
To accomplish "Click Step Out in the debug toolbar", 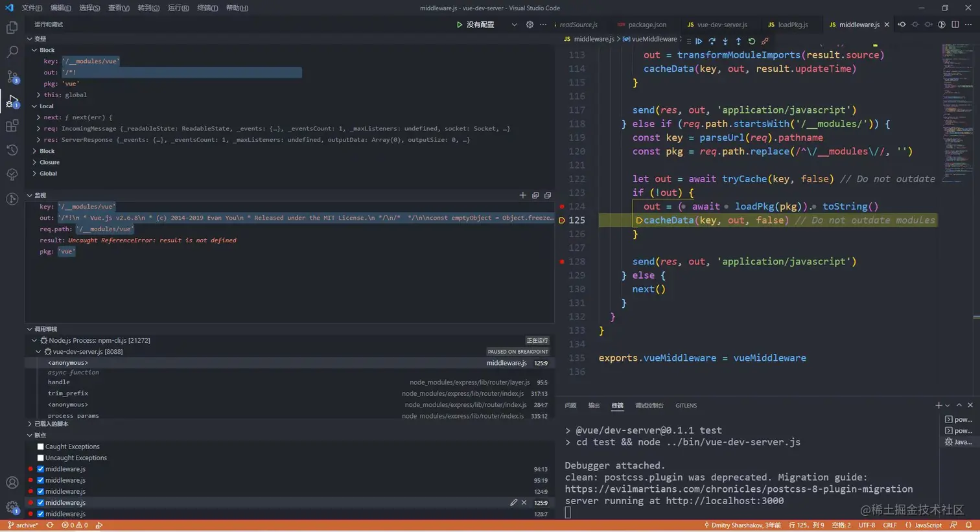I will click(x=738, y=41).
